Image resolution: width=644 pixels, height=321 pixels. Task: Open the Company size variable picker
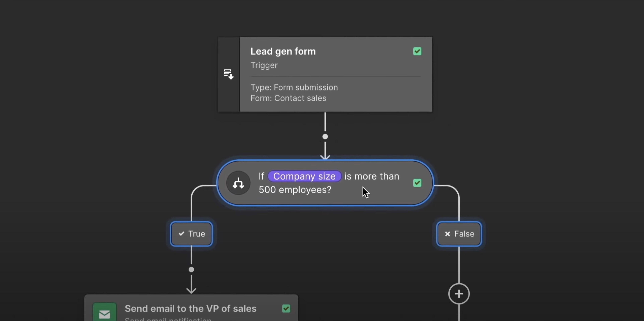pyautogui.click(x=305, y=176)
